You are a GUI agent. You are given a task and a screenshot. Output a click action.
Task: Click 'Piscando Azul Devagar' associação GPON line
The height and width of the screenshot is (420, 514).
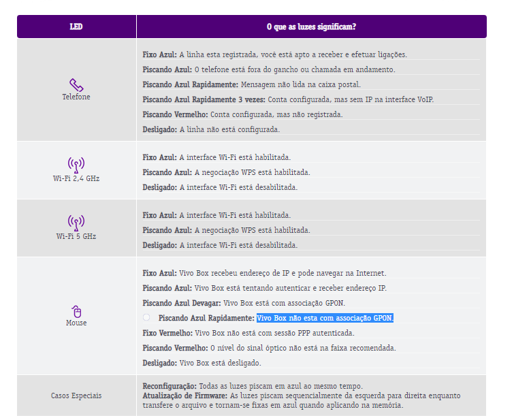point(244,304)
